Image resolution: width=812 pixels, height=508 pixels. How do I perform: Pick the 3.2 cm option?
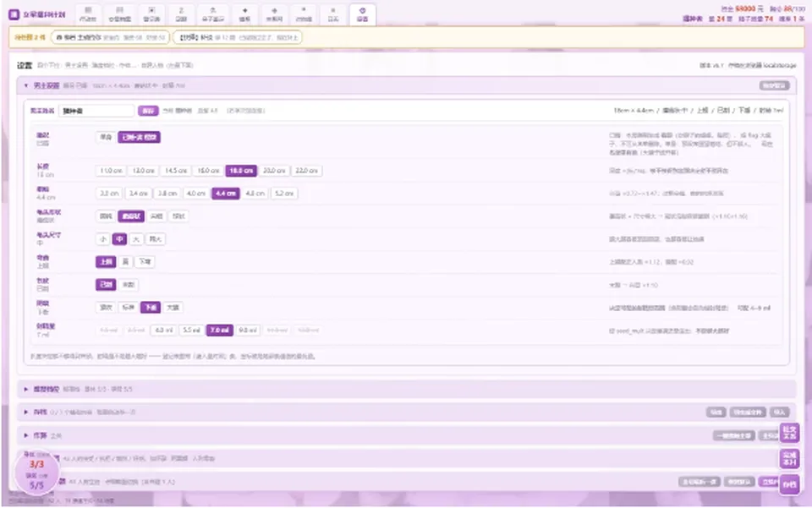[x=109, y=194]
